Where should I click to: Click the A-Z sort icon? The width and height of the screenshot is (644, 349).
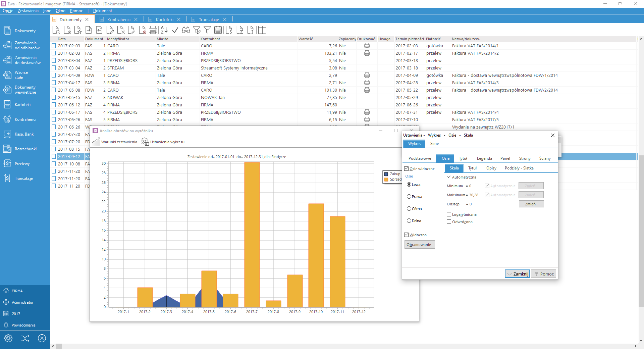(x=164, y=30)
